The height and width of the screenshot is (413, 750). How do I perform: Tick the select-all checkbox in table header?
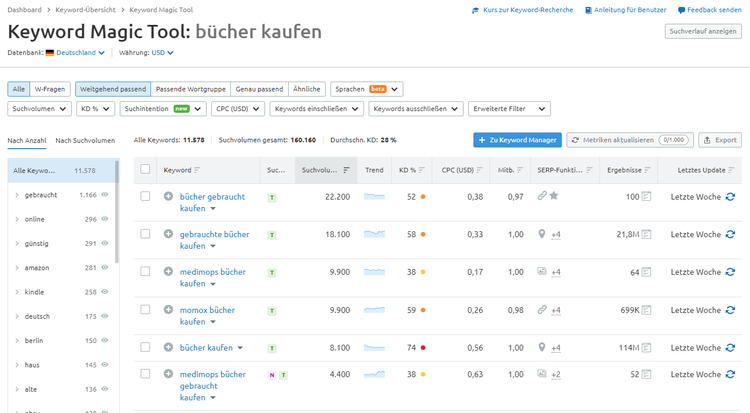tap(145, 169)
